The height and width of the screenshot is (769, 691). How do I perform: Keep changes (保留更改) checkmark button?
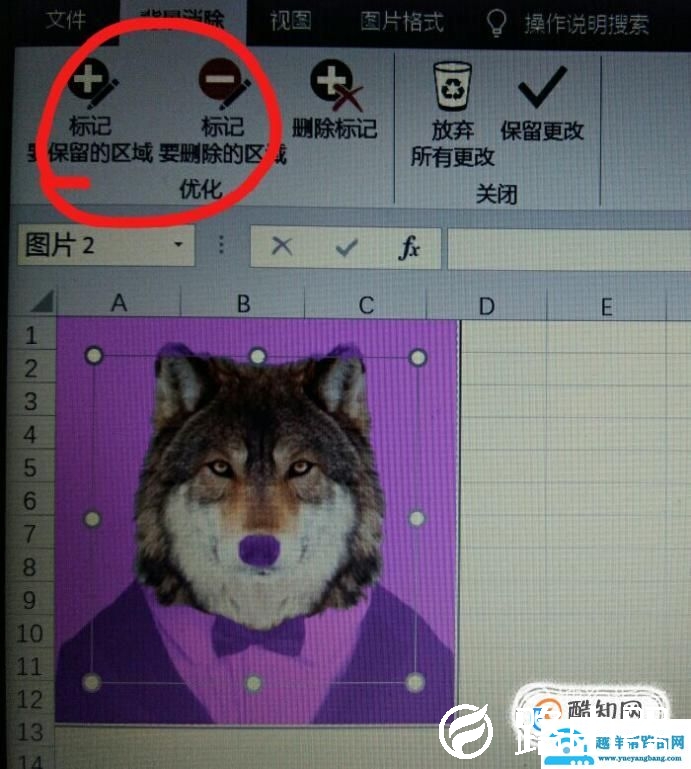(542, 104)
